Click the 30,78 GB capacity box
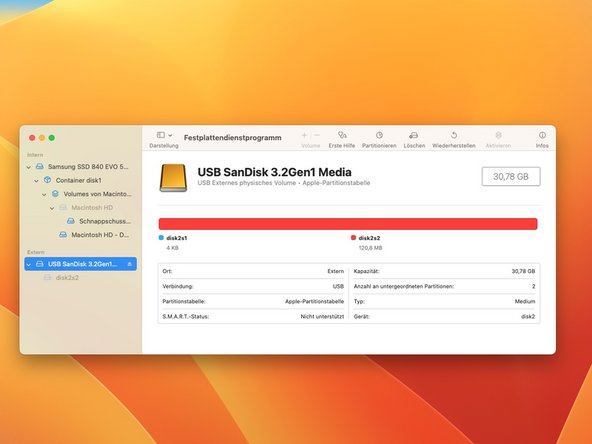Viewport: 592px width, 444px height. coord(511,176)
